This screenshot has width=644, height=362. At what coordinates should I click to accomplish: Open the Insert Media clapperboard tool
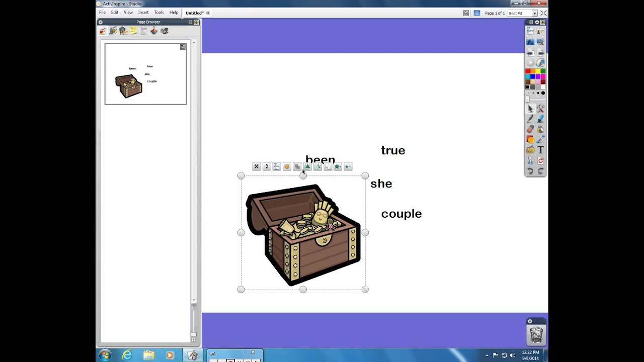pyautogui.click(x=530, y=150)
